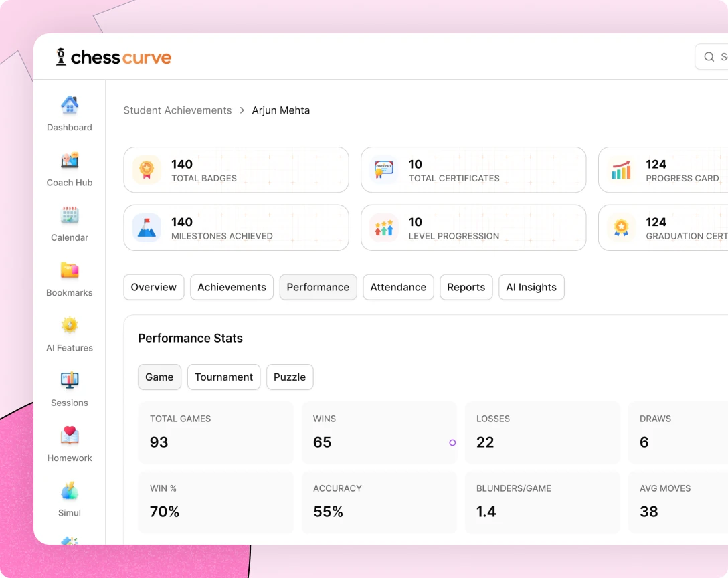Viewport: 728px width, 578px height.
Task: Select the Performance tab
Action: tap(318, 288)
